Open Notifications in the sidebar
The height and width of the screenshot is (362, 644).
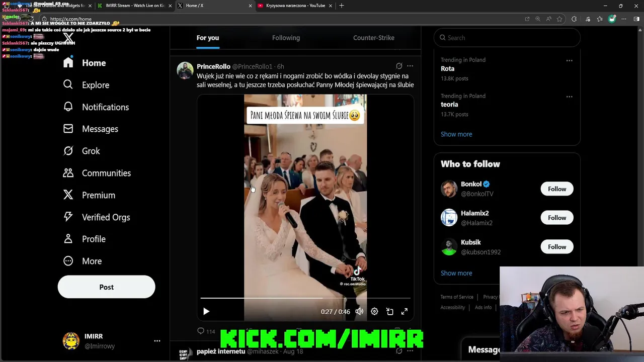(x=96, y=107)
